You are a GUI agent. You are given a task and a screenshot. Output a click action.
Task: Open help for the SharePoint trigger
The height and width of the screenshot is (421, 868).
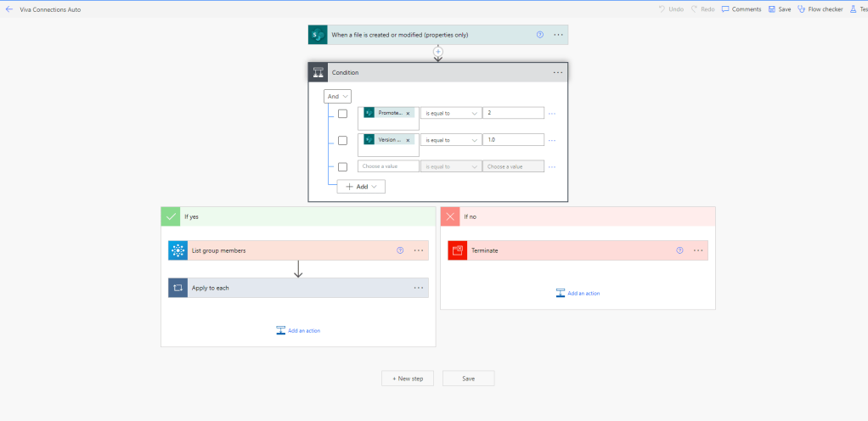click(540, 35)
